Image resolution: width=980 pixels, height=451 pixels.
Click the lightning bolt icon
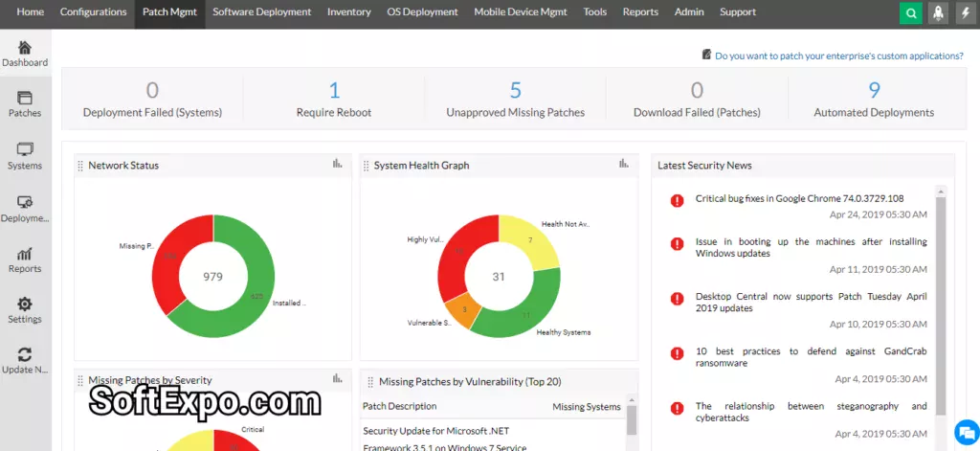click(x=967, y=13)
